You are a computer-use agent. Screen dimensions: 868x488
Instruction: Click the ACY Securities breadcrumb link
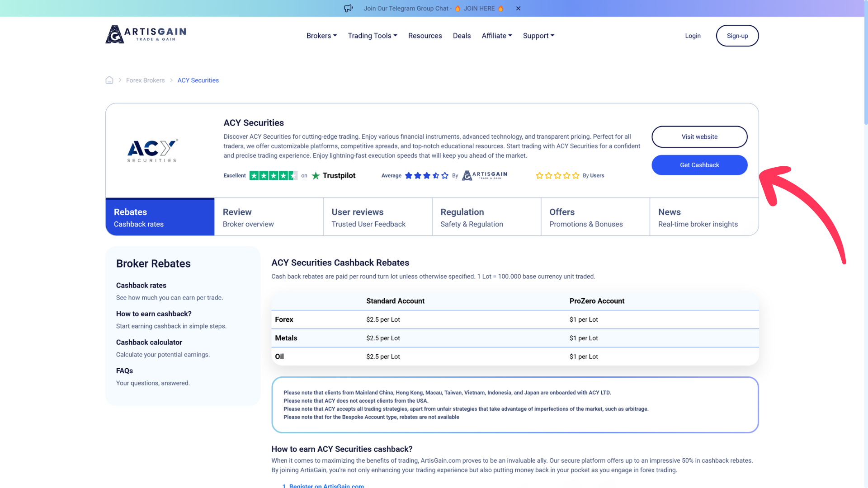tap(198, 80)
